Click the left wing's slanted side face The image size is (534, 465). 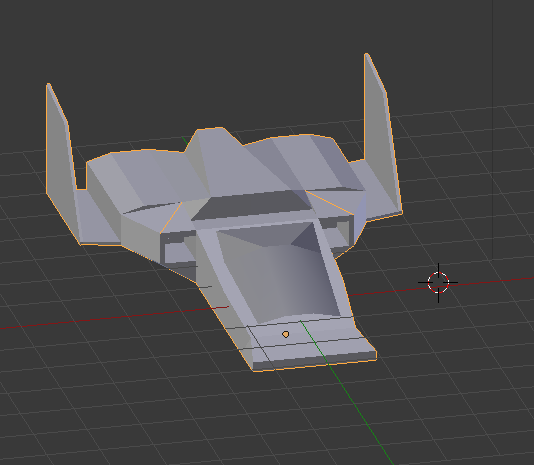pyautogui.click(x=140, y=235)
